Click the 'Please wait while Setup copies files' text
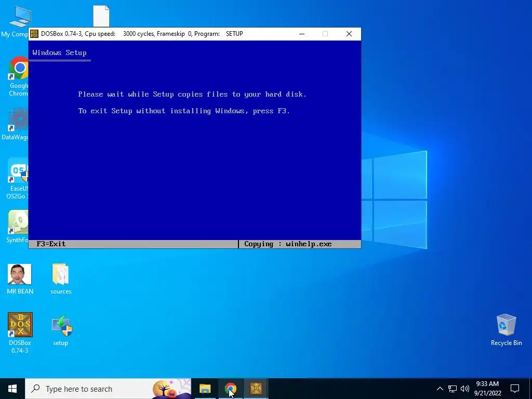The width and height of the screenshot is (532, 399). coord(192,95)
